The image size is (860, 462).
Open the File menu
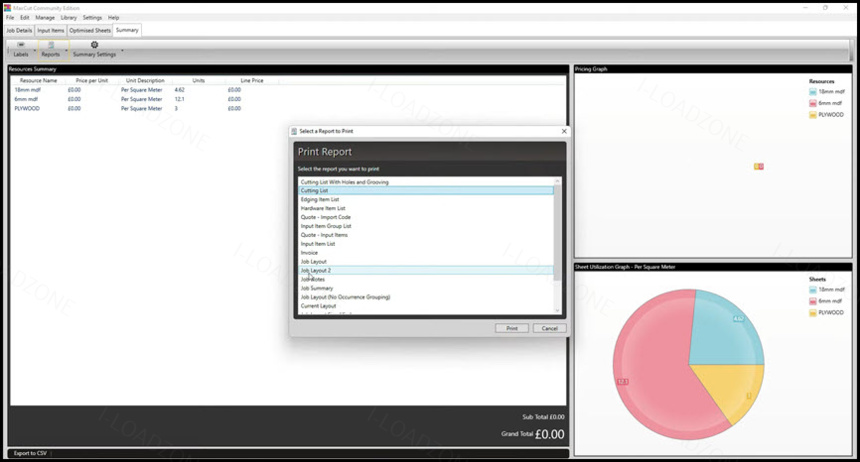click(10, 18)
